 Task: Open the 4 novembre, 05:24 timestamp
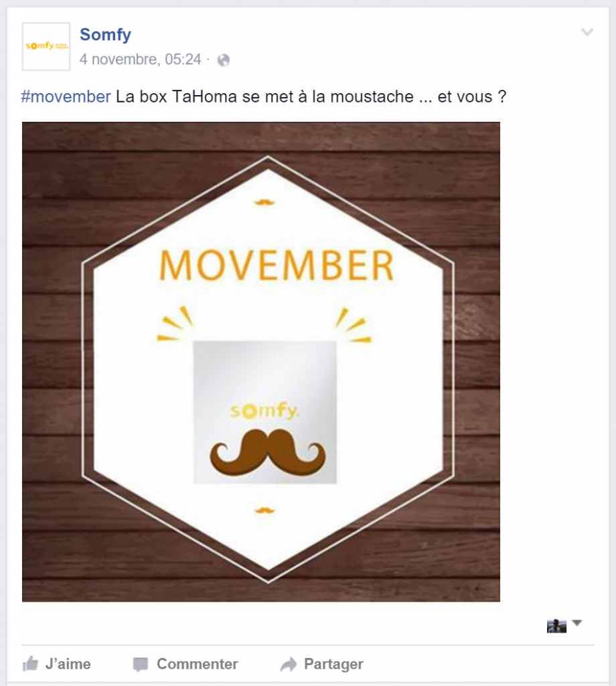(x=141, y=60)
